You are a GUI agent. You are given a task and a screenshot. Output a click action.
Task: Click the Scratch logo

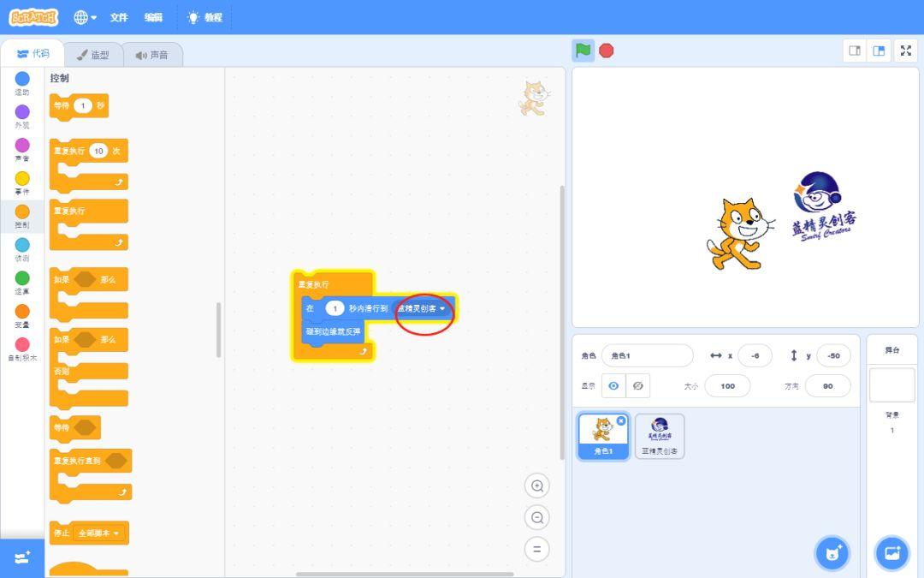click(33, 17)
